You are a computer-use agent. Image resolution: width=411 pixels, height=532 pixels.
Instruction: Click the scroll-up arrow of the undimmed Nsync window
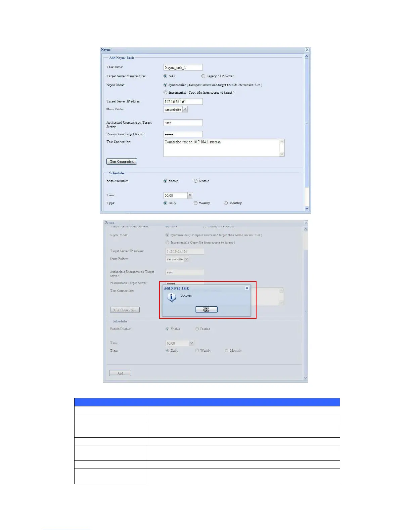coord(307,56)
